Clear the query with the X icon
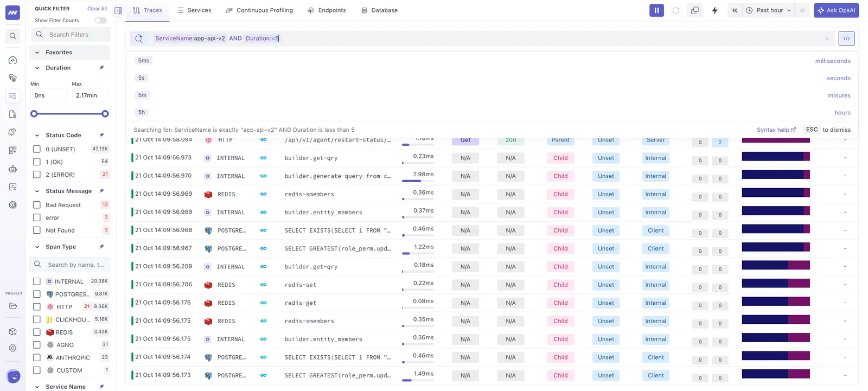 click(827, 39)
